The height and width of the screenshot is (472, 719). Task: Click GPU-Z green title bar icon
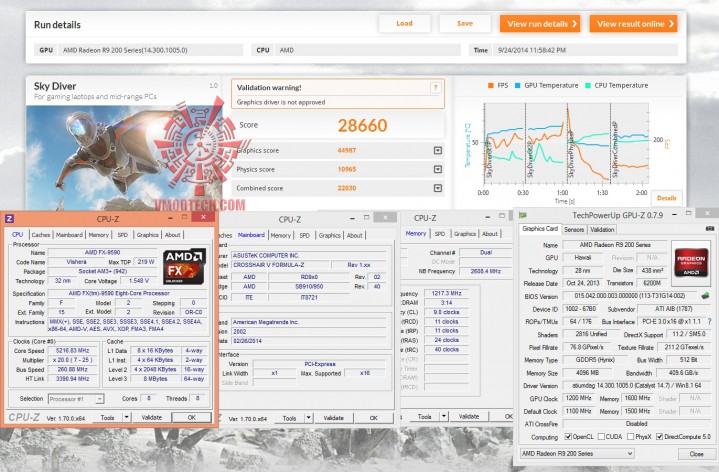coord(523,215)
